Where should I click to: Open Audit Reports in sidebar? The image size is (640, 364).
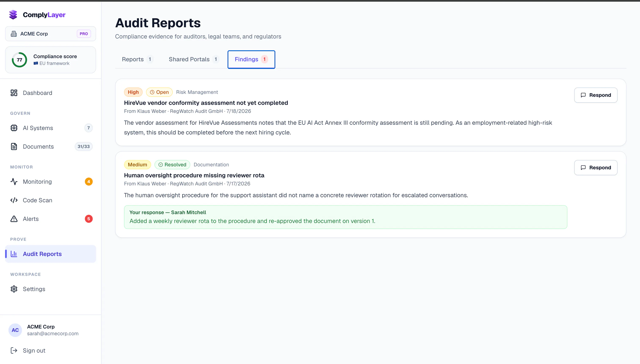(50, 254)
